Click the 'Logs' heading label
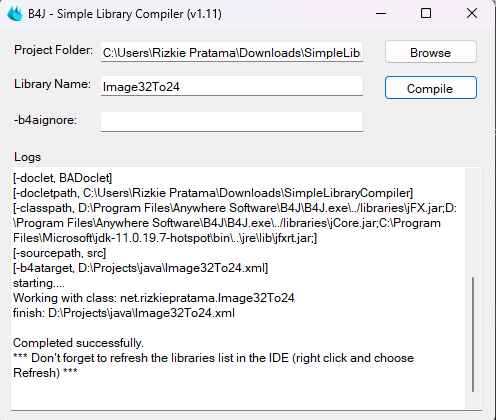This screenshot has height=420, width=496. coord(27,157)
